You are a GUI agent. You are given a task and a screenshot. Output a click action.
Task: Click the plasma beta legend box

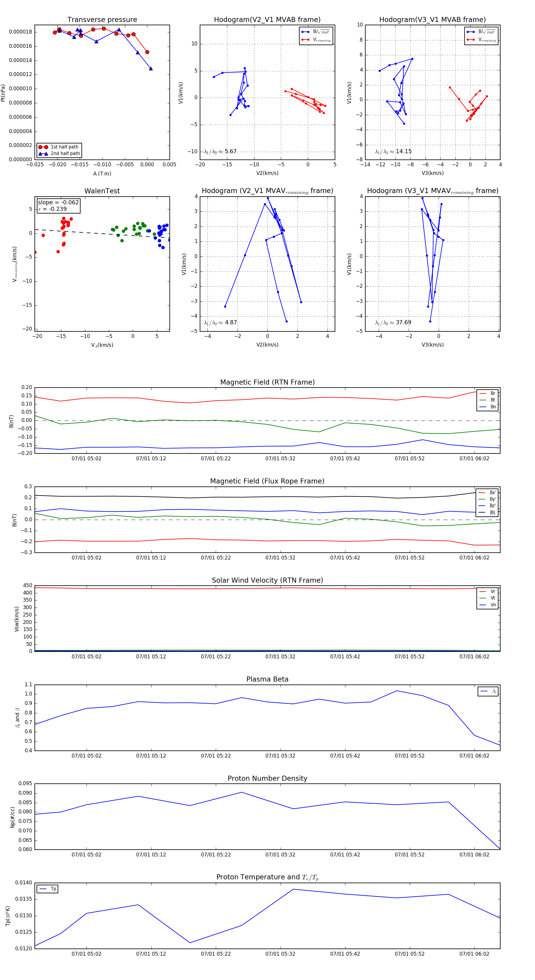488,691
